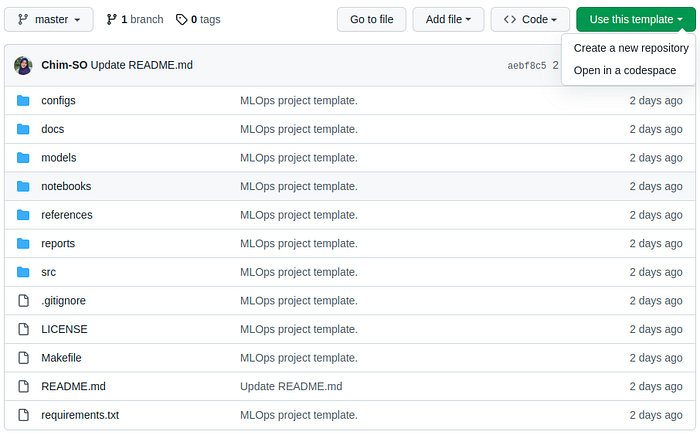This screenshot has width=700, height=435.
Task: Click the Makefile file icon
Action: click(x=24, y=358)
